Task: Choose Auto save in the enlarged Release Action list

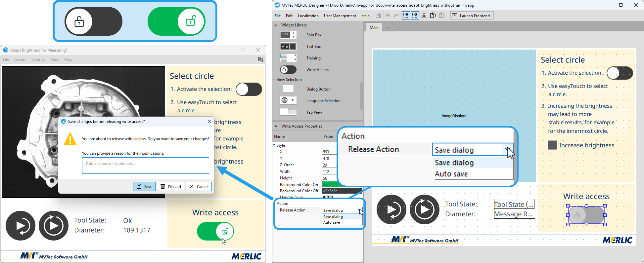Action: point(451,174)
